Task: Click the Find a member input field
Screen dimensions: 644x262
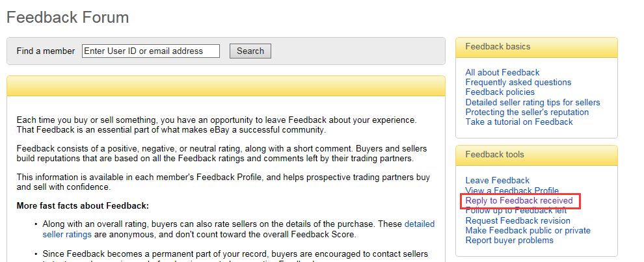Action: pyautogui.click(x=151, y=51)
